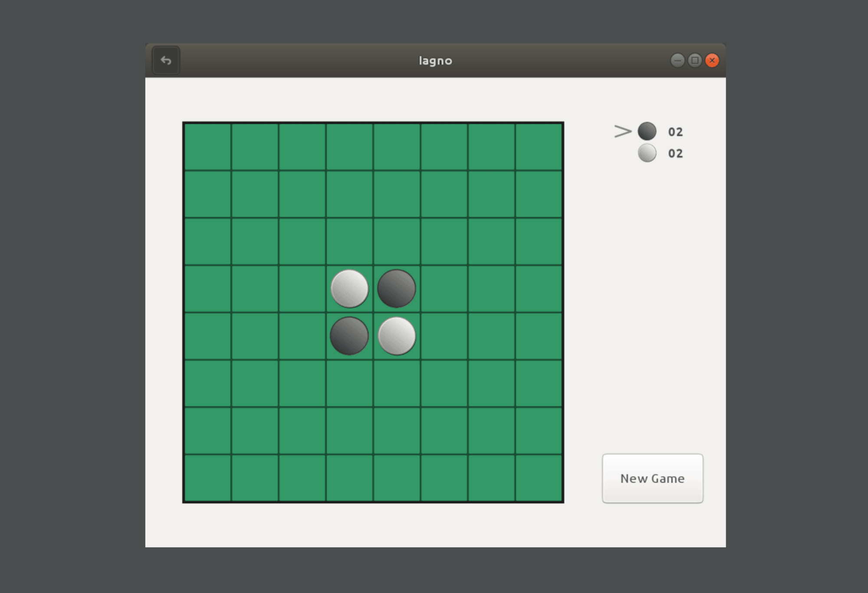Click the dark disc on the upper row
This screenshot has height=593, width=868.
pyautogui.click(x=397, y=289)
